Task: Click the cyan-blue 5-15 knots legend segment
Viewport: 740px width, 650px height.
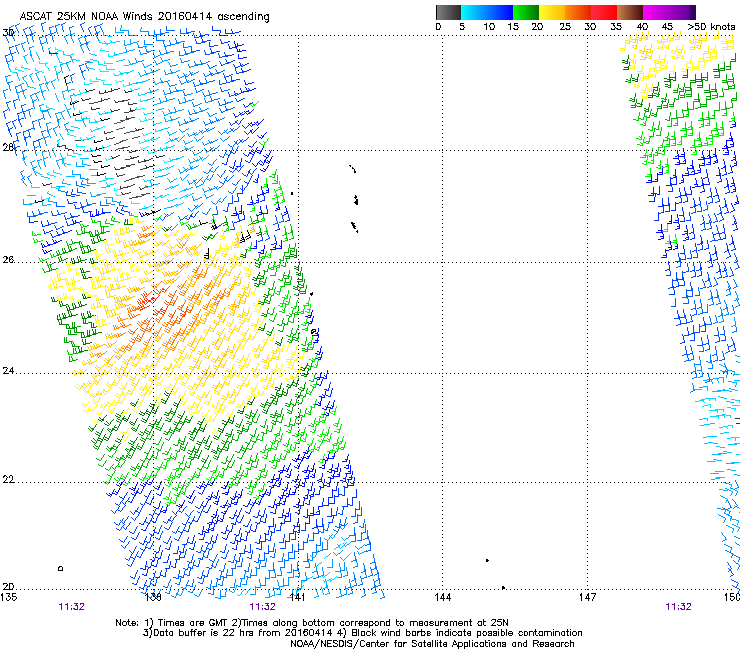Action: click(487, 12)
